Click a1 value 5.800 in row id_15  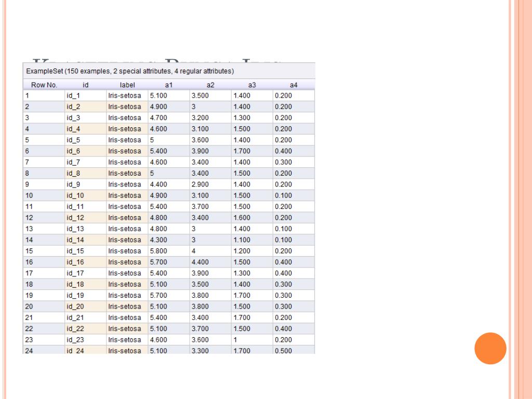169,251
